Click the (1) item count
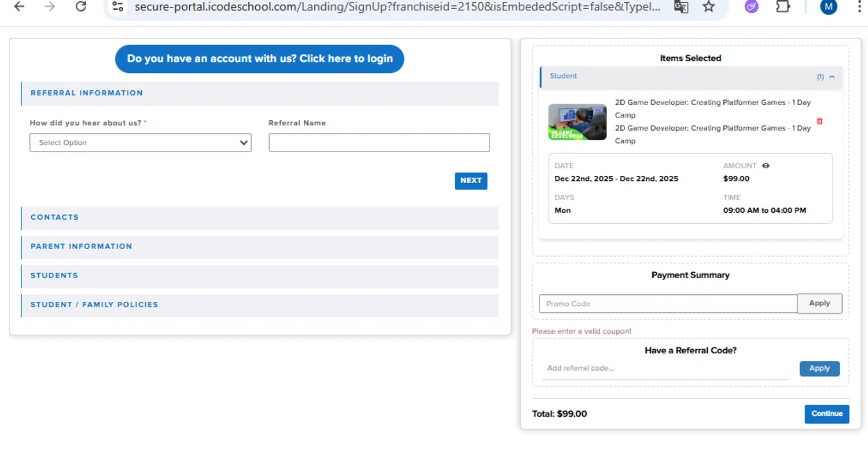 coord(820,77)
